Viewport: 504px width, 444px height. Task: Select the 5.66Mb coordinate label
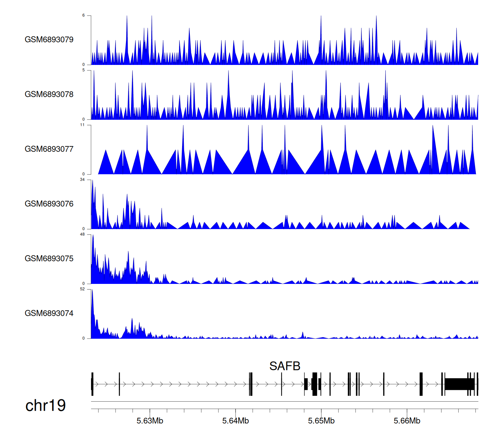[x=407, y=421]
